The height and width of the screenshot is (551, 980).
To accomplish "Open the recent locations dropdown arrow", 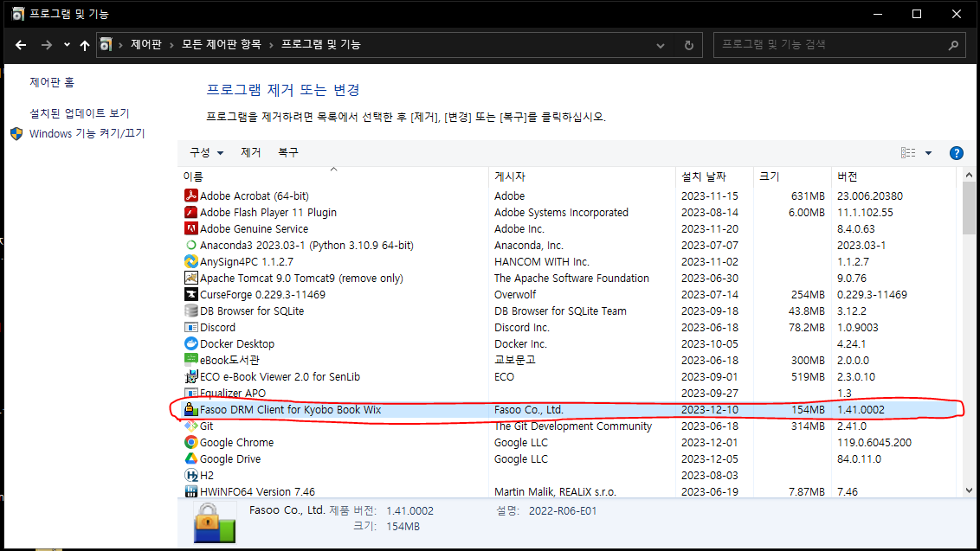I will [67, 45].
